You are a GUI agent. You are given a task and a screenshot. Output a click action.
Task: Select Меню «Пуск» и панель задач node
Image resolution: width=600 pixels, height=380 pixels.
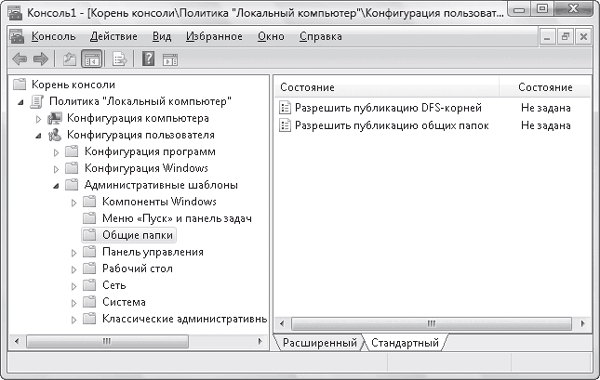(x=177, y=218)
